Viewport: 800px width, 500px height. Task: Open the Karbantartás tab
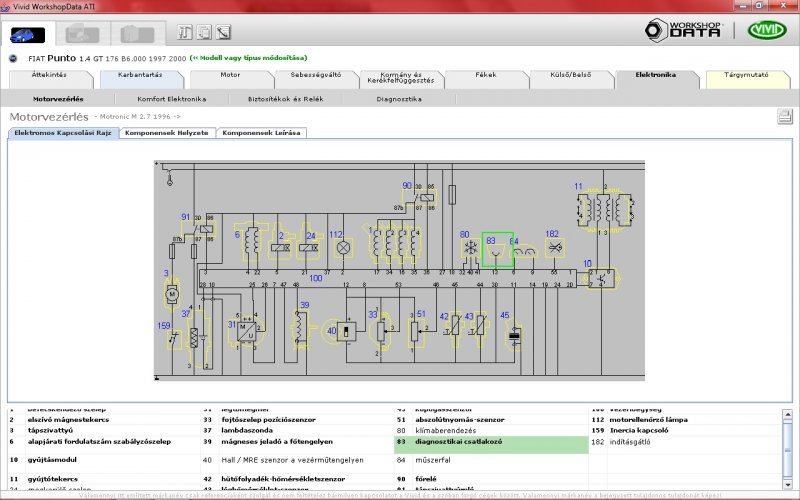[140, 79]
